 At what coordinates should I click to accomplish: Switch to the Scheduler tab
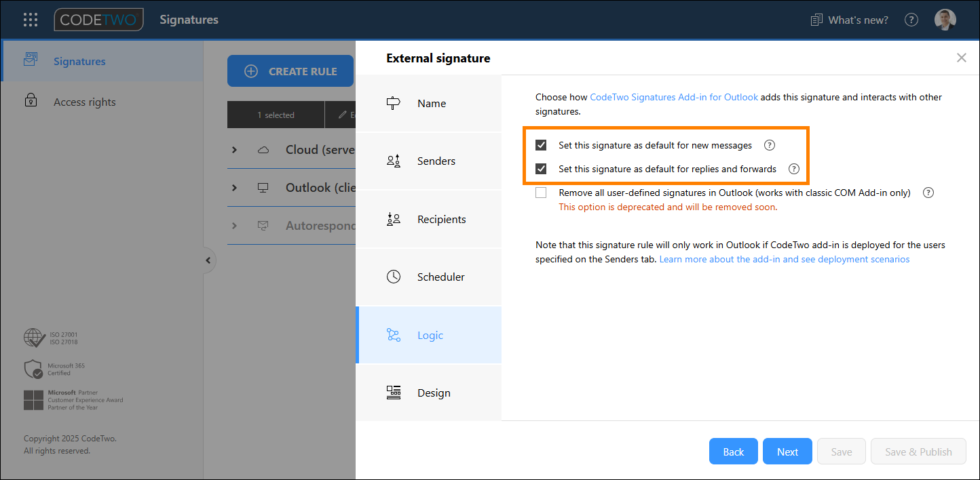[428, 277]
